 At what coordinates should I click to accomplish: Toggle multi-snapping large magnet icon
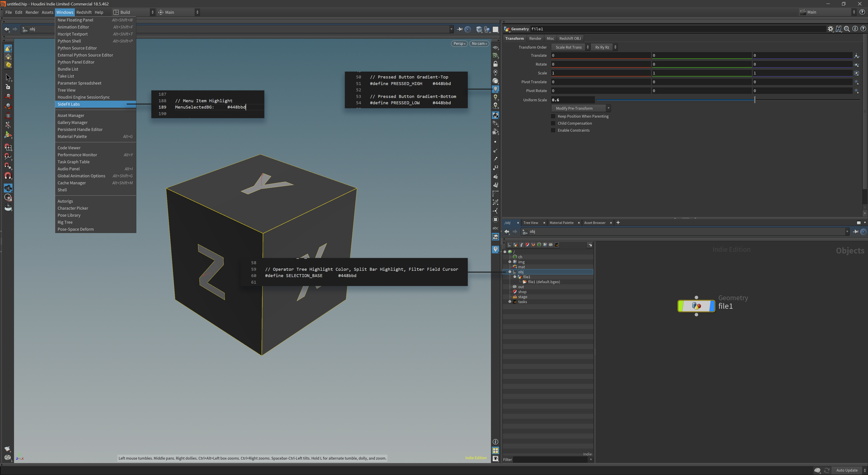(x=8, y=176)
